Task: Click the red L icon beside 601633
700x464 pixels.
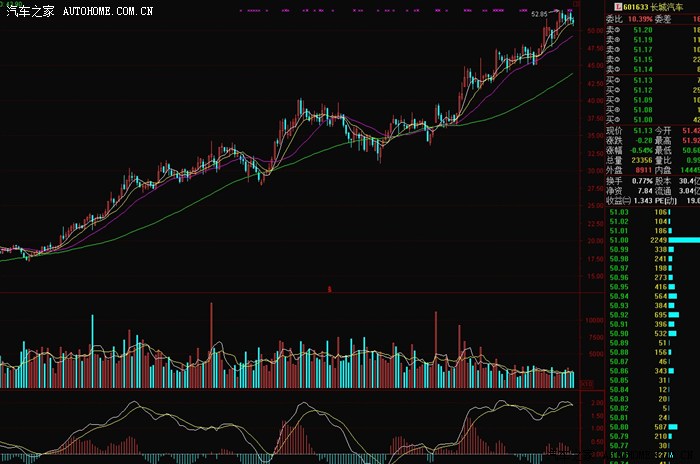Action: [618, 7]
